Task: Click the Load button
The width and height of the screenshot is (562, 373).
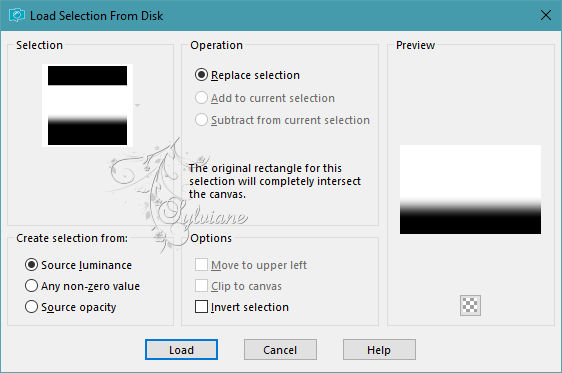Action: coord(181,350)
